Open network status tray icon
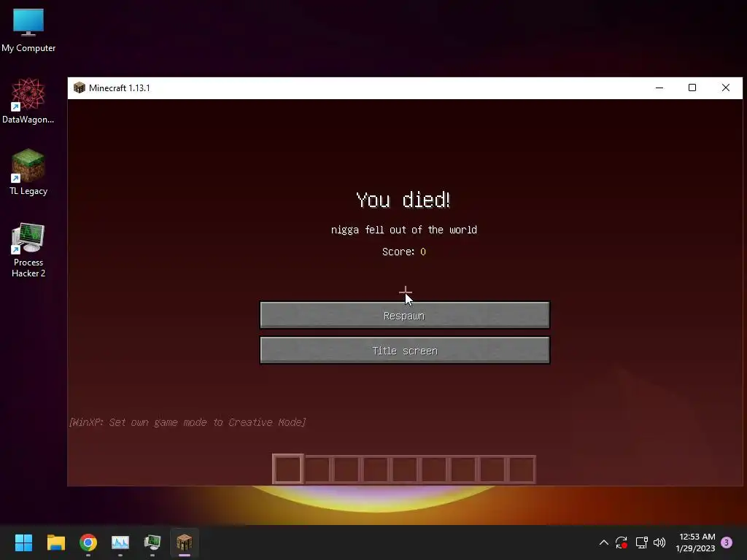The height and width of the screenshot is (560, 747). (x=641, y=542)
